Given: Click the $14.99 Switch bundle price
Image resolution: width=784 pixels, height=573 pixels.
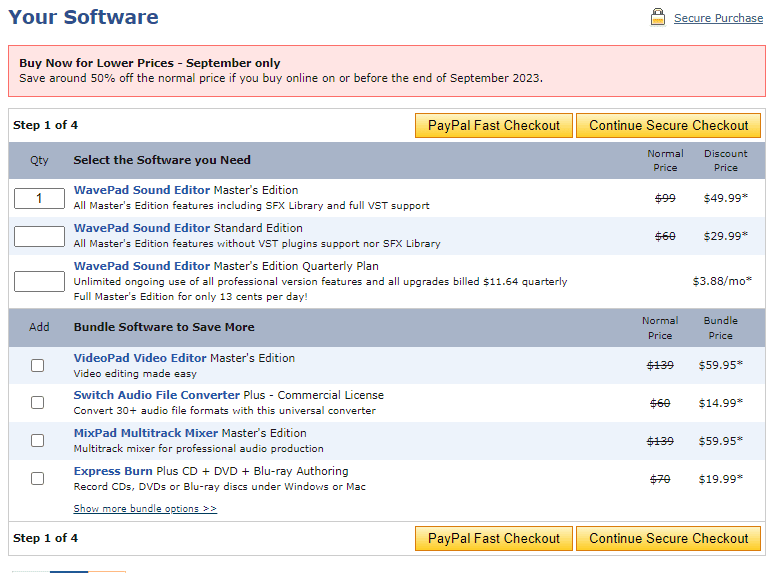Looking at the screenshot, I should 720,403.
